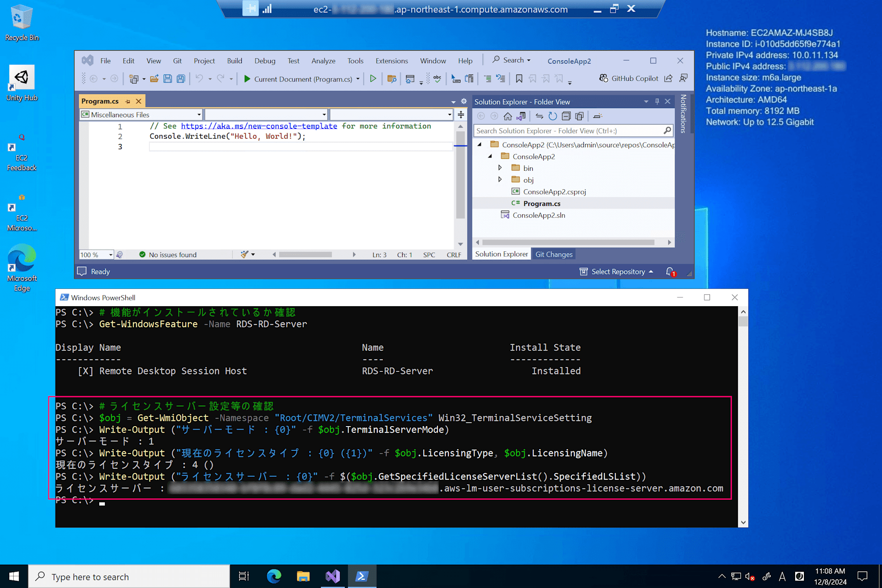The height and width of the screenshot is (588, 882).
Task: Follow the aka.ms/new-console-template link
Action: click(x=259, y=126)
